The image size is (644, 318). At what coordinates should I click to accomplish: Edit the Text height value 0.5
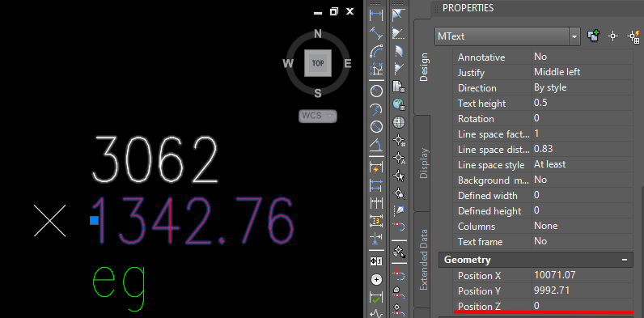(582, 103)
